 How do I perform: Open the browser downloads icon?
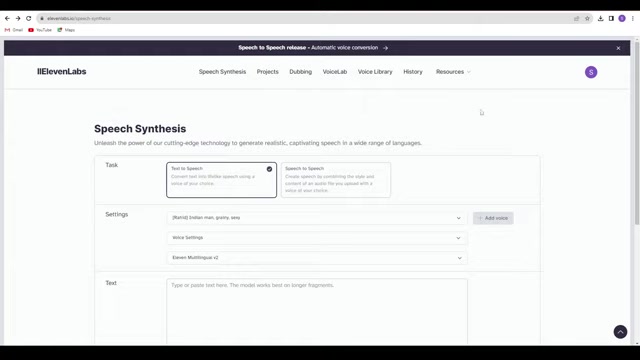(x=600, y=18)
